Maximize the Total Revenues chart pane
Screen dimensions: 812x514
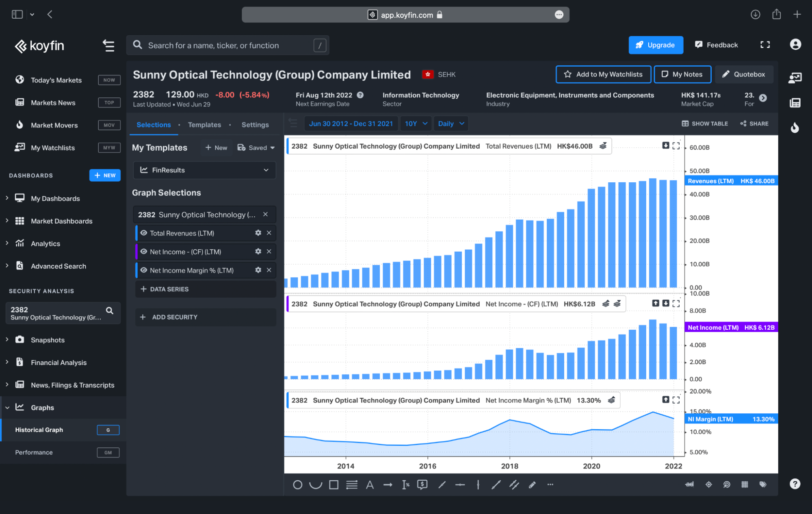(x=676, y=146)
